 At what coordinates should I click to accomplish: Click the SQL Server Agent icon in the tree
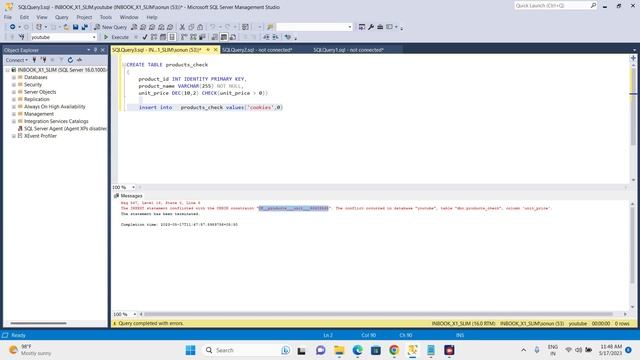tap(20, 129)
